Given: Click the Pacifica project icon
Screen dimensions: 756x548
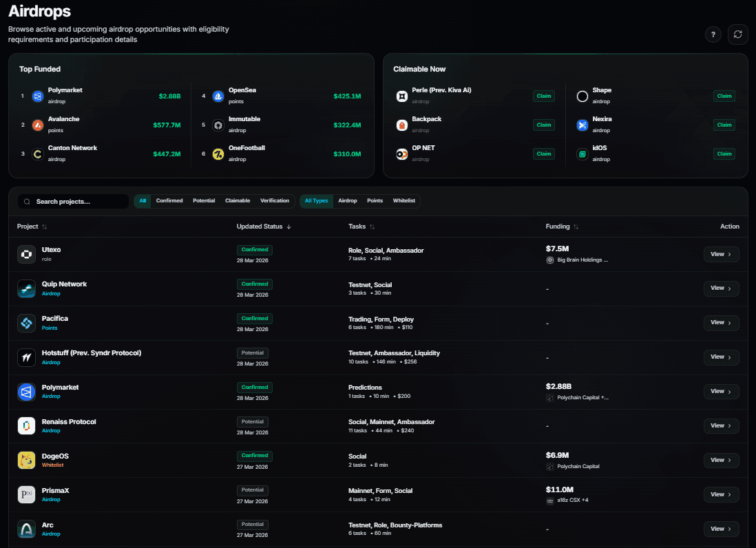Looking at the screenshot, I should 27,323.
